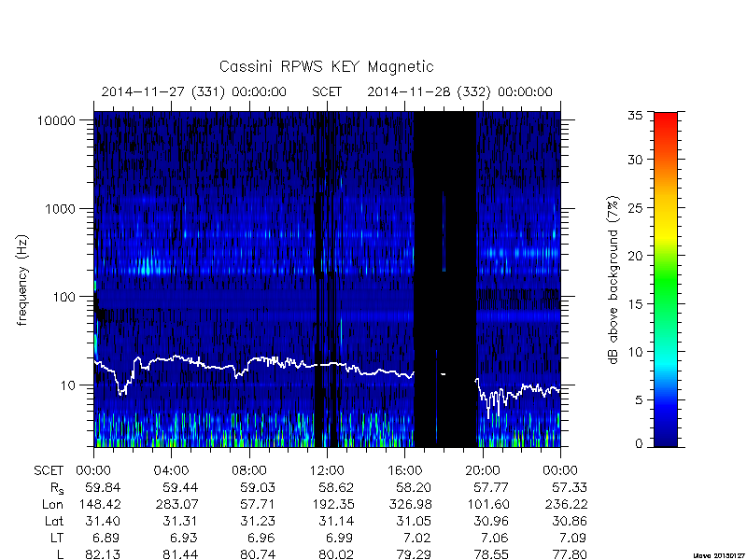Viewport: 747px width, 560px height.
Task: Select the LT value 6.96
Action: click(261, 538)
